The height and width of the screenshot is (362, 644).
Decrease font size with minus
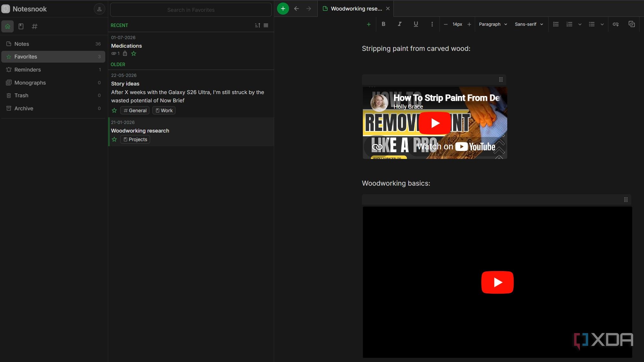(x=446, y=24)
